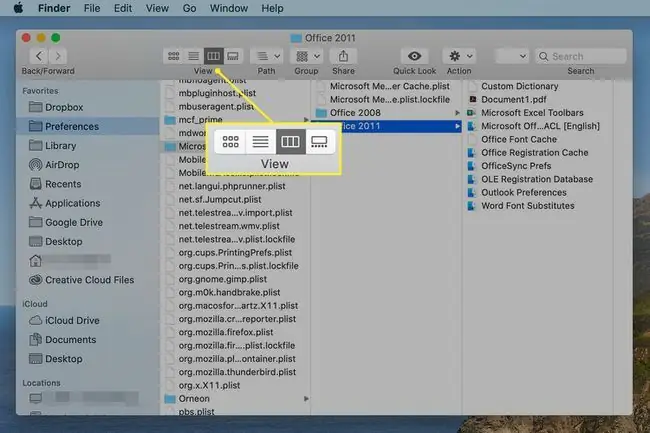Open the Action gear menu
This screenshot has height=433, width=650.
[459, 56]
